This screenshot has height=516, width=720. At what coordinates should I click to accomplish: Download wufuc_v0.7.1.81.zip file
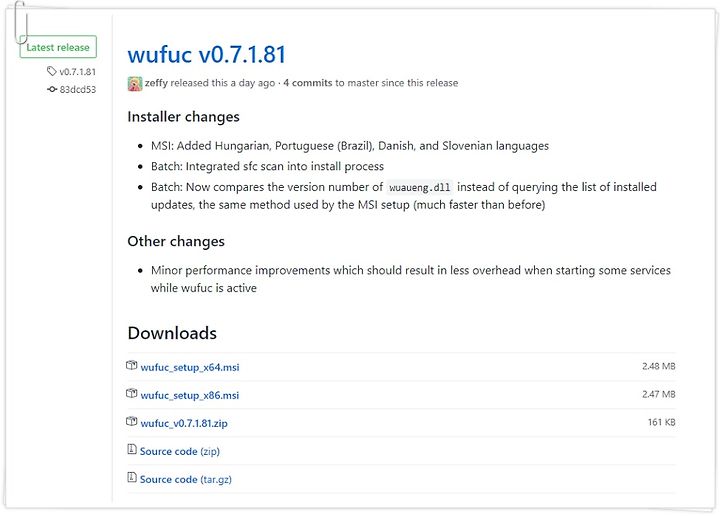[184, 423]
